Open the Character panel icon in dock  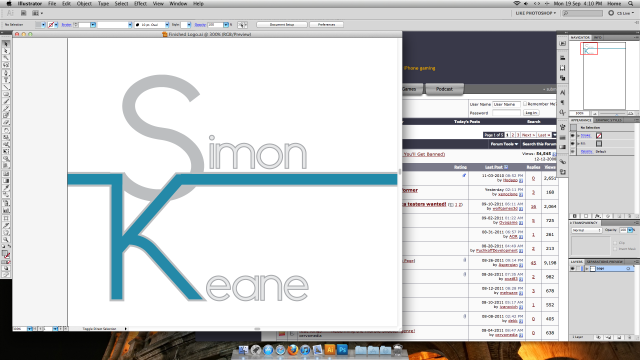(x=562, y=93)
